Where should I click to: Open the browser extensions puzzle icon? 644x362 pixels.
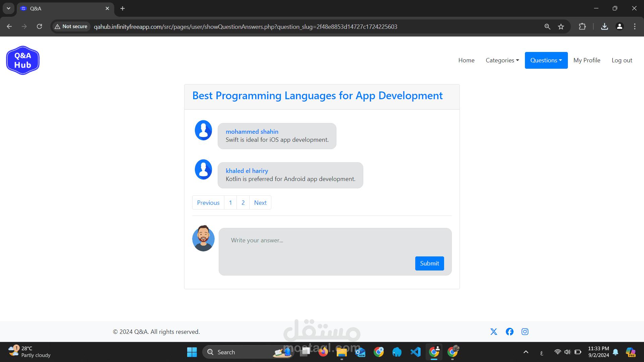click(x=582, y=26)
